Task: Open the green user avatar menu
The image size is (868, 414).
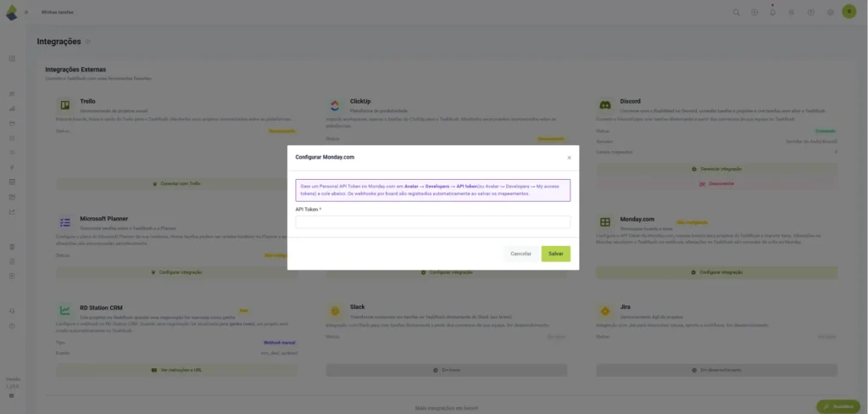Action: pyautogui.click(x=849, y=11)
